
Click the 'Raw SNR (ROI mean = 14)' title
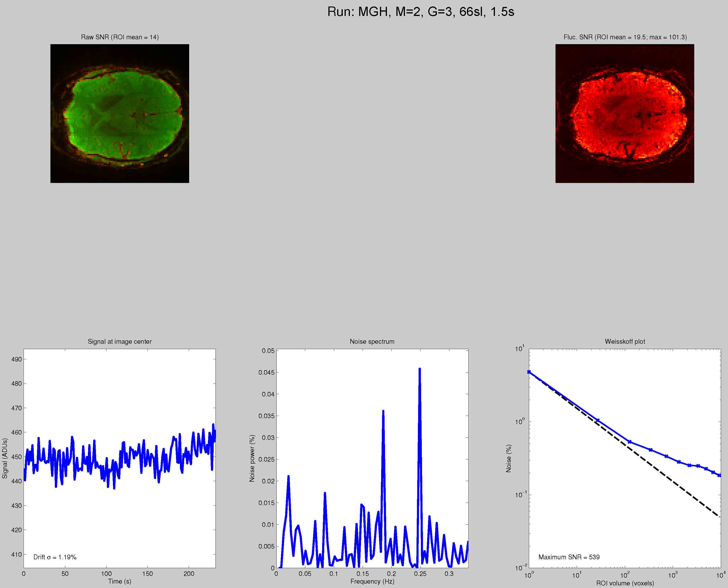coord(120,37)
